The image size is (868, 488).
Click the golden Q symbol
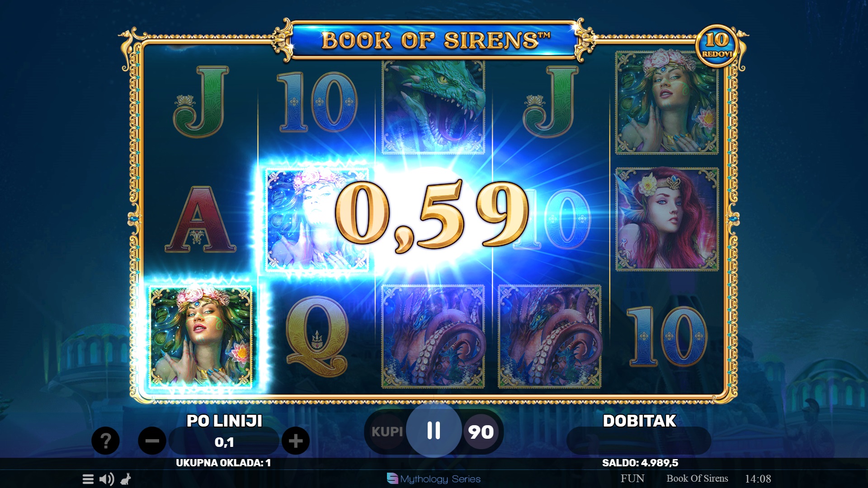pos(317,336)
